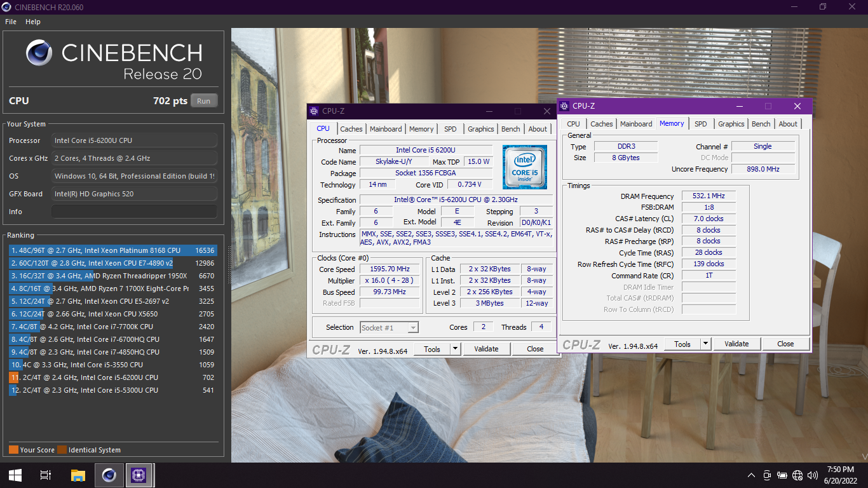Click Validate in right CPU-Z window
Screen dimensions: 868x488
pyautogui.click(x=736, y=344)
